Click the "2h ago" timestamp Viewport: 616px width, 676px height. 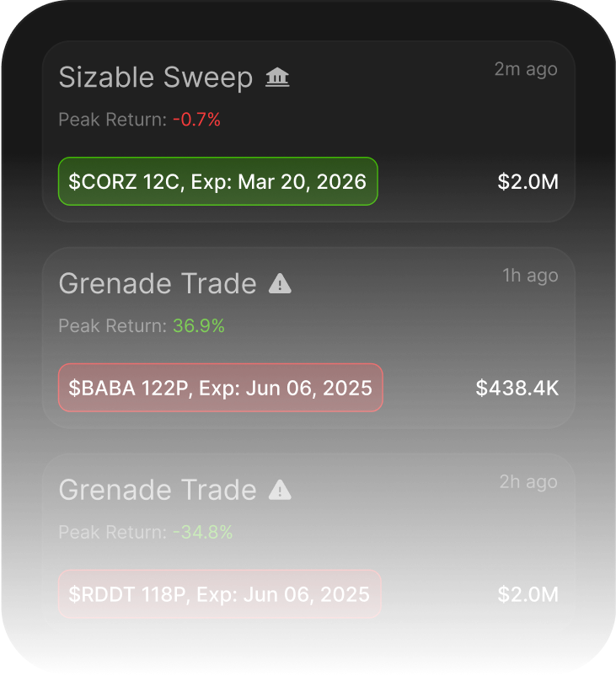pos(528,481)
